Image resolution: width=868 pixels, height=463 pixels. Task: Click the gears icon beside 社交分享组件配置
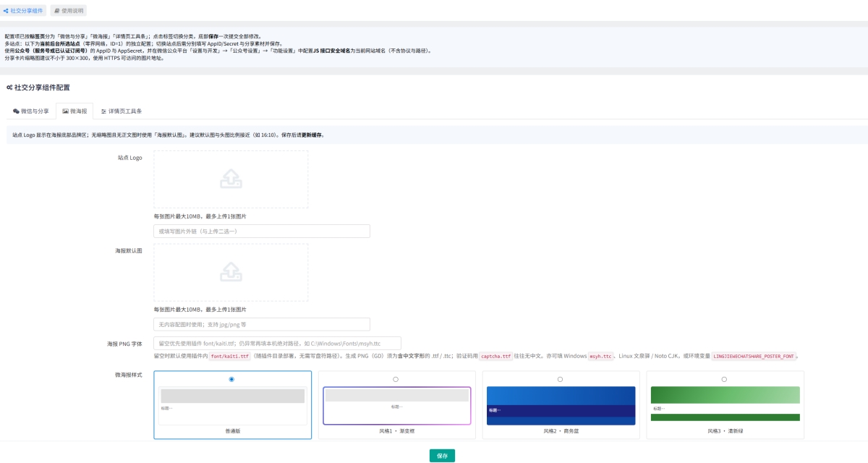[9, 87]
